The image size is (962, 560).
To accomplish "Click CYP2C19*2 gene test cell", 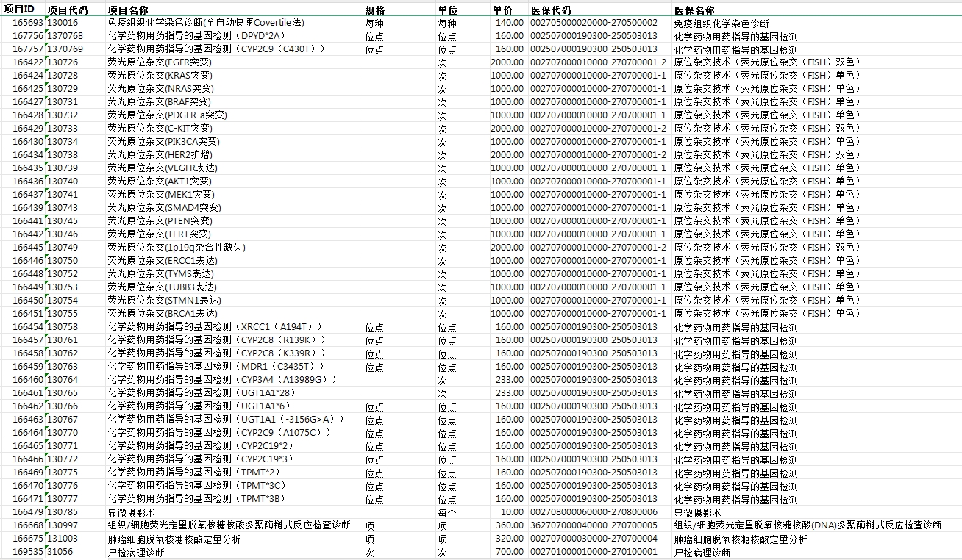I will tap(200, 446).
